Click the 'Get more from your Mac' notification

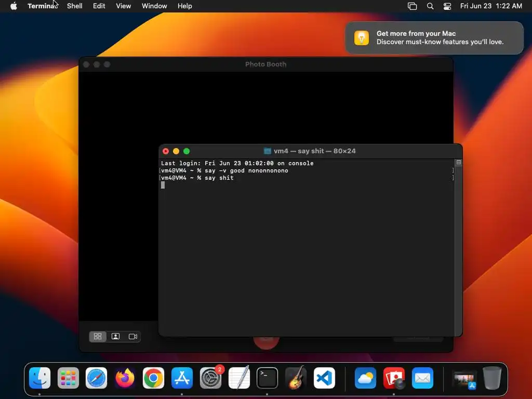(x=434, y=37)
